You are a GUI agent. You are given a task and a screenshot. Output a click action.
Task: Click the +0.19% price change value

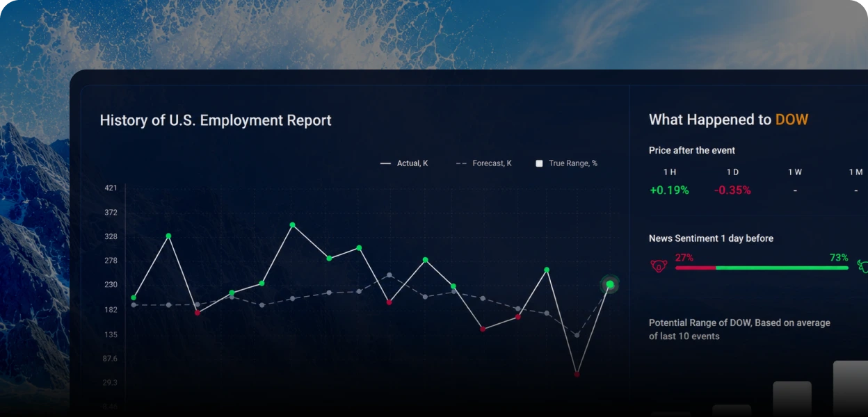(x=669, y=190)
